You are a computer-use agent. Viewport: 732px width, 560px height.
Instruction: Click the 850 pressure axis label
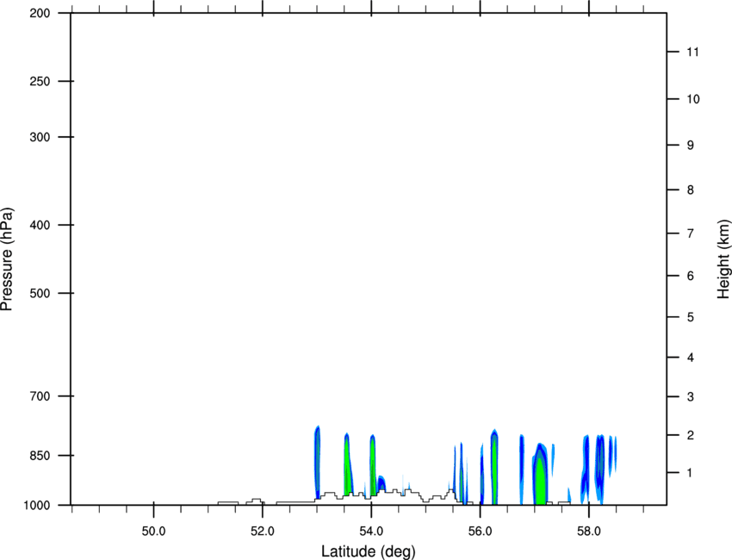coord(40,456)
